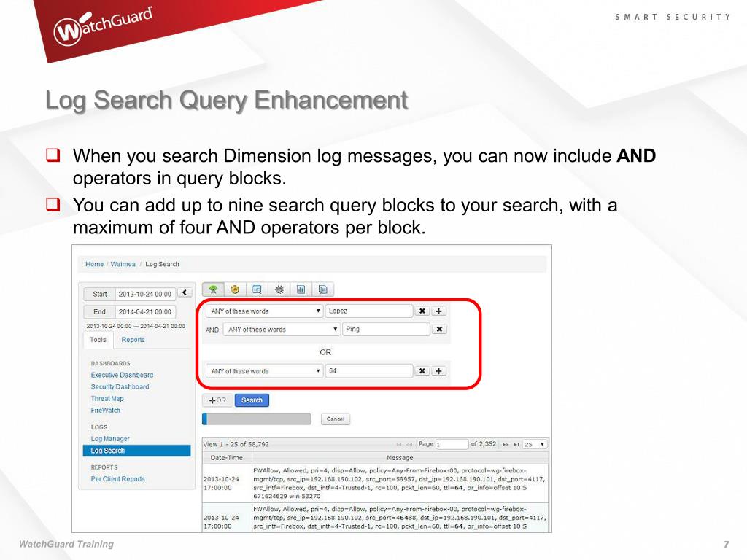Select the yellow alarm log type icon
Screen dimensions: 747x560
pyautogui.click(x=235, y=289)
